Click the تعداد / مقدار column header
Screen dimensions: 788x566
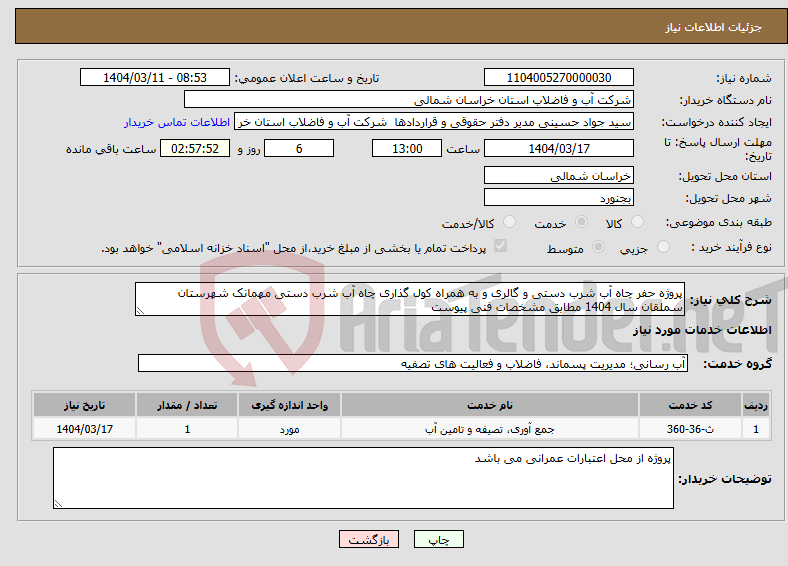187,405
